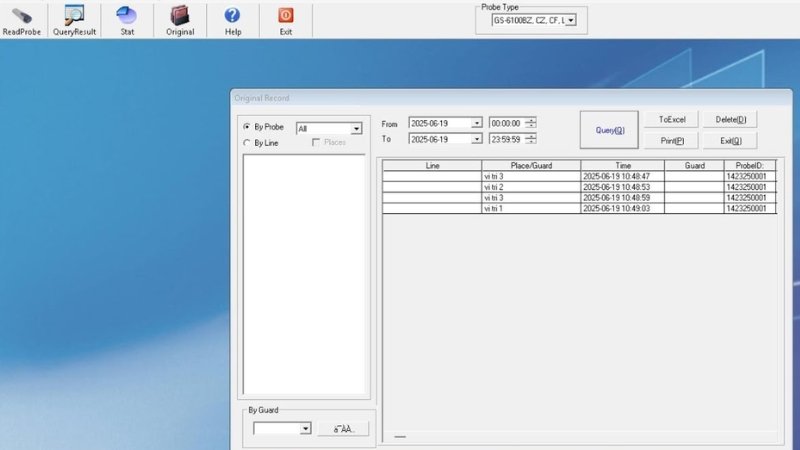Open the By Guard dropdown
800x450 pixels.
point(305,428)
